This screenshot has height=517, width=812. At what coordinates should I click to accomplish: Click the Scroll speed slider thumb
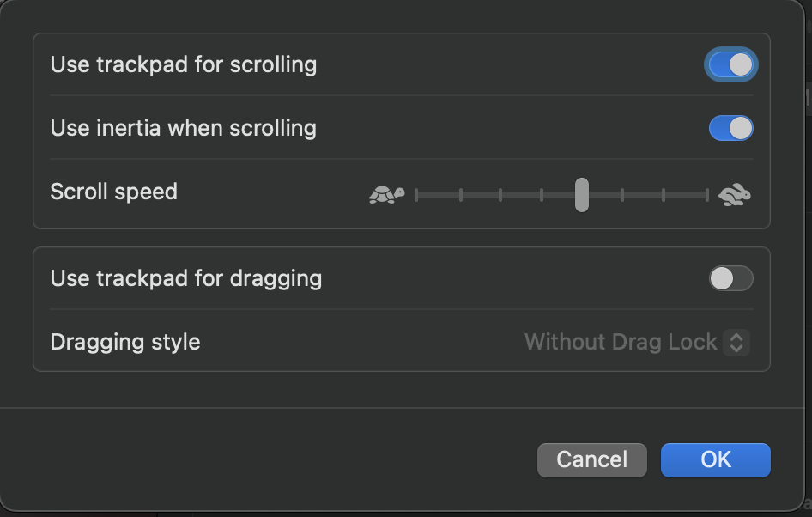pyautogui.click(x=582, y=195)
